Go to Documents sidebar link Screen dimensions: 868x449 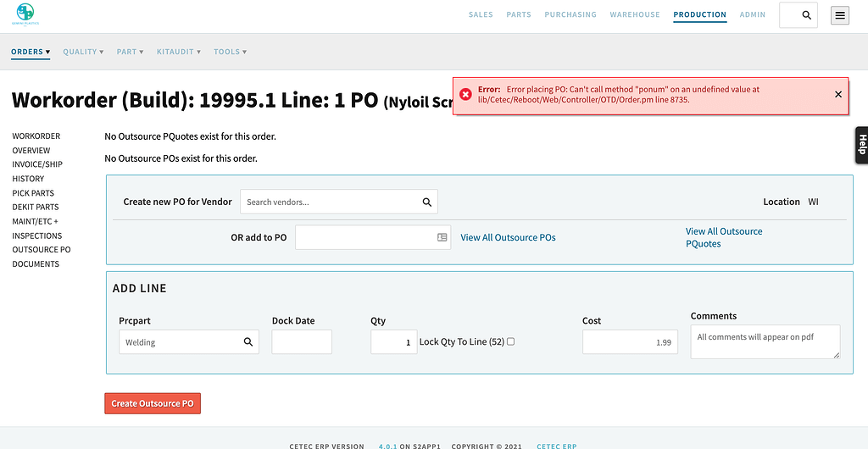36,263
